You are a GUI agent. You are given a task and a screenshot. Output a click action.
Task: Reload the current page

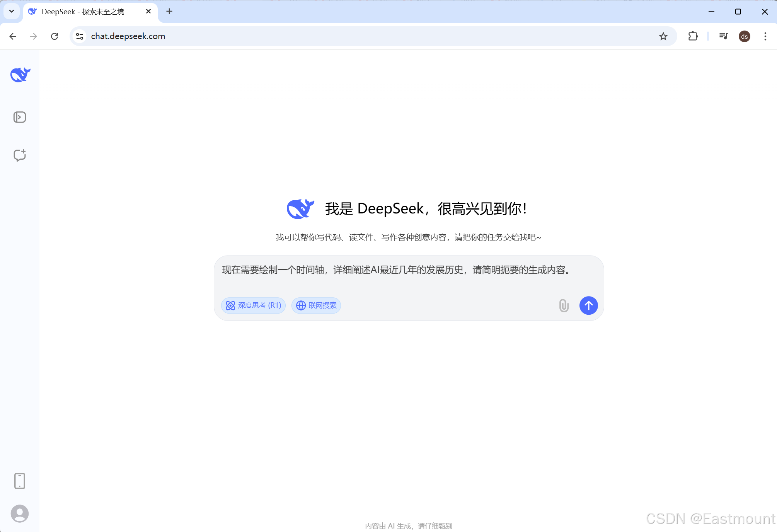tap(55, 36)
